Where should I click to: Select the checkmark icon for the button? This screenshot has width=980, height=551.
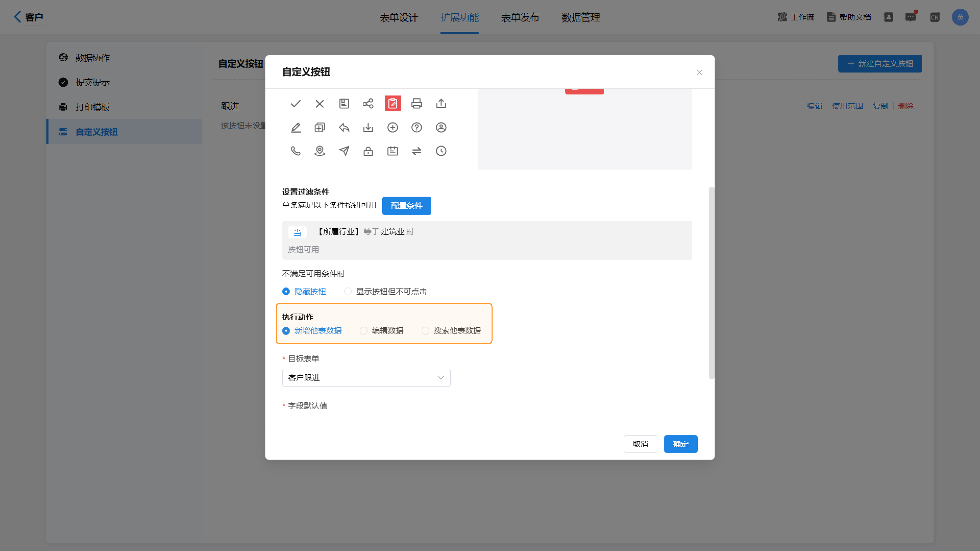296,103
